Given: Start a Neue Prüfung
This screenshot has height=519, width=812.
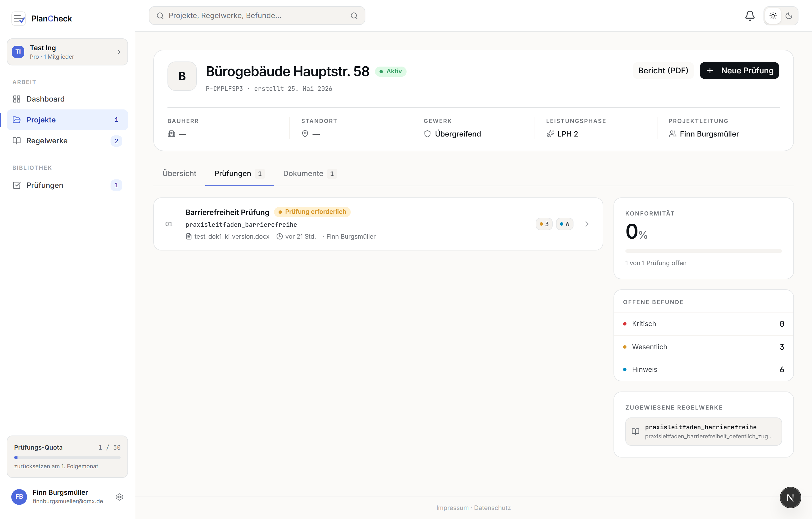Looking at the screenshot, I should [x=739, y=71].
